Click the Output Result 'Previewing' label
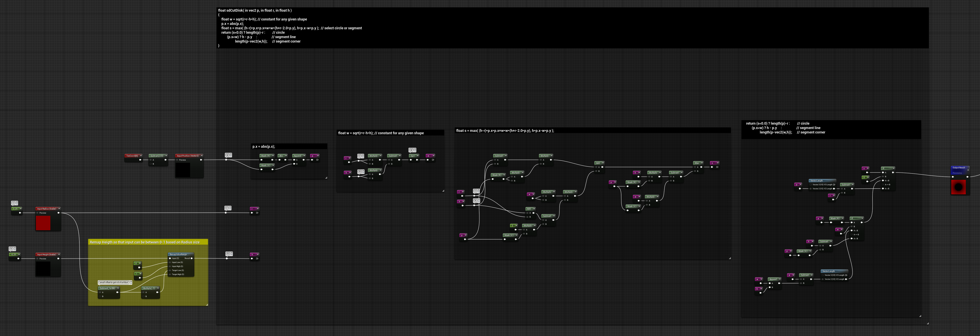Image resolution: width=980 pixels, height=336 pixels. 957,173
